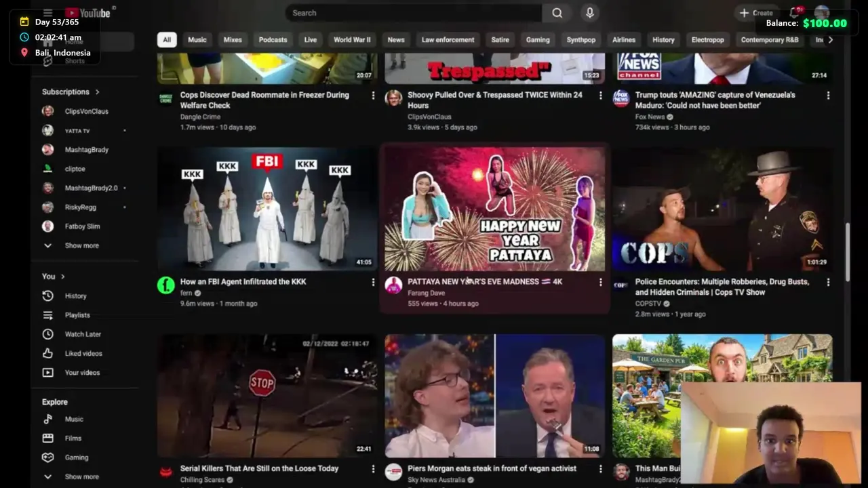Open options for Cops Discover Dead Roommate video

click(x=372, y=96)
